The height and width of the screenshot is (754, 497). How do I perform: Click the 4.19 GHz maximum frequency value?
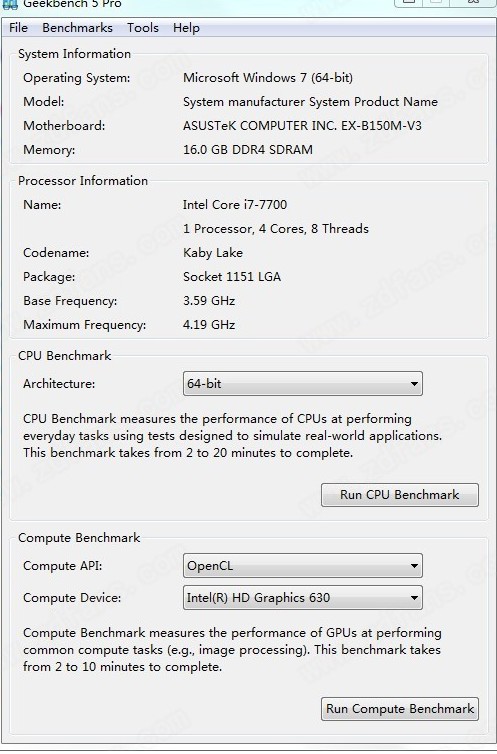coord(209,325)
